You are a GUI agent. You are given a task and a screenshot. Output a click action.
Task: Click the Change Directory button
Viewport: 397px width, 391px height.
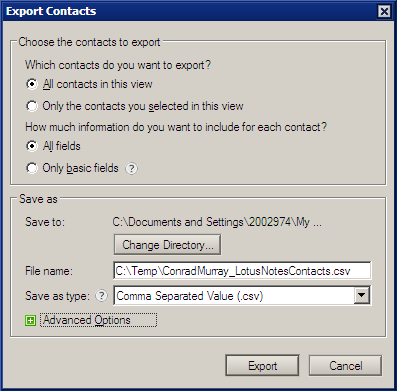tap(167, 245)
